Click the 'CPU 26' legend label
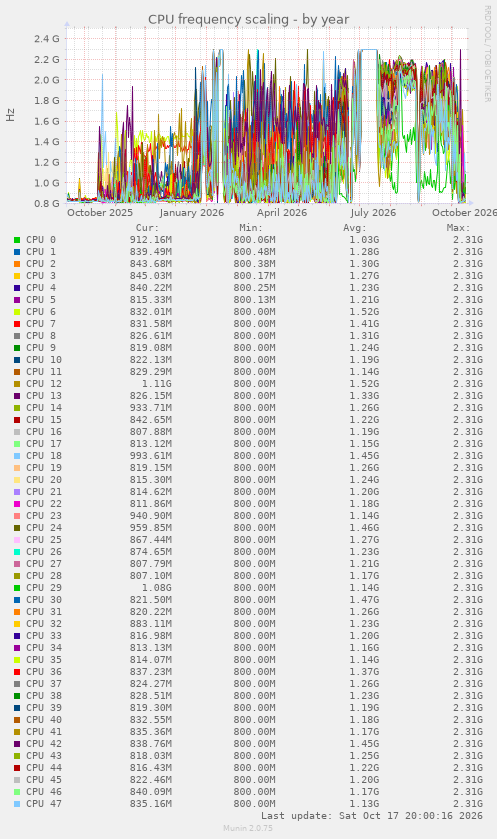This screenshot has height=839, width=497. click(44, 551)
